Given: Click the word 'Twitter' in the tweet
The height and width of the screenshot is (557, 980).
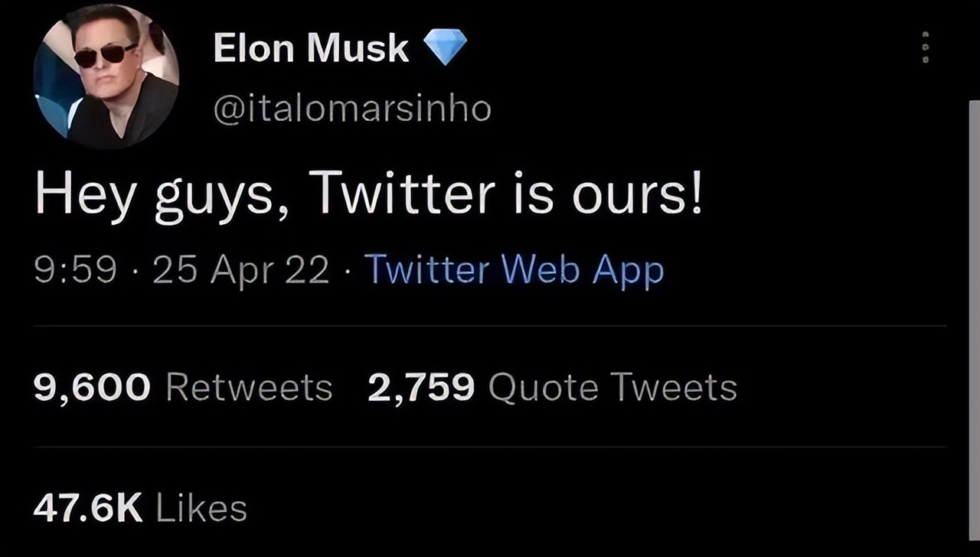Looking at the screenshot, I should coord(405,195).
